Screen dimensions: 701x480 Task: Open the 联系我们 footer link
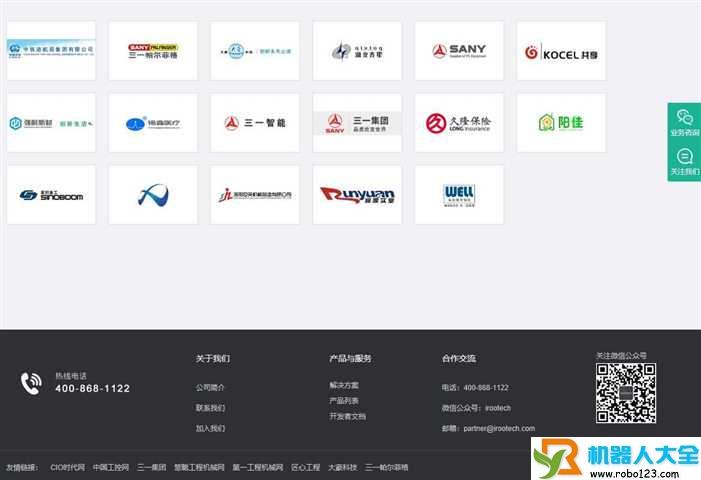(210, 408)
